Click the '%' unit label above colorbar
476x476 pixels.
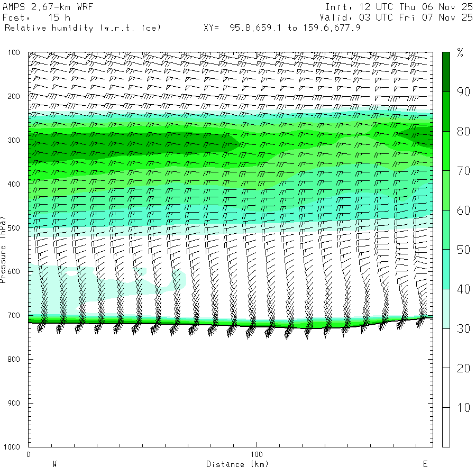[x=460, y=53]
